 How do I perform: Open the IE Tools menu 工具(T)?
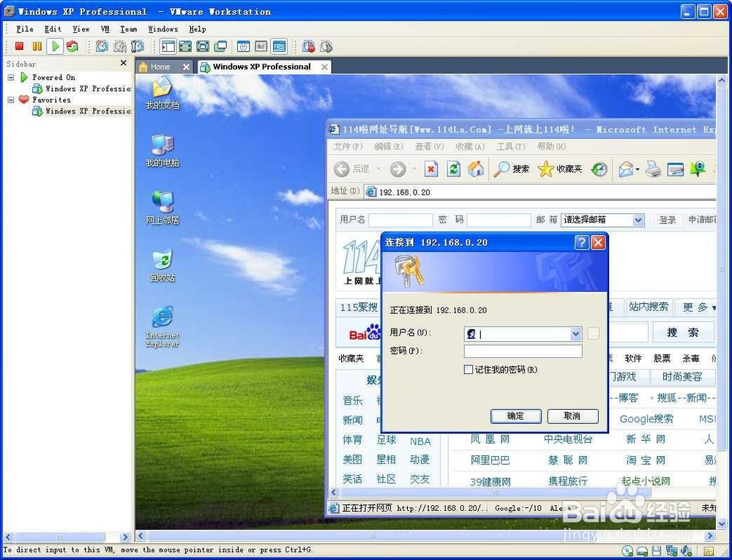point(511,146)
